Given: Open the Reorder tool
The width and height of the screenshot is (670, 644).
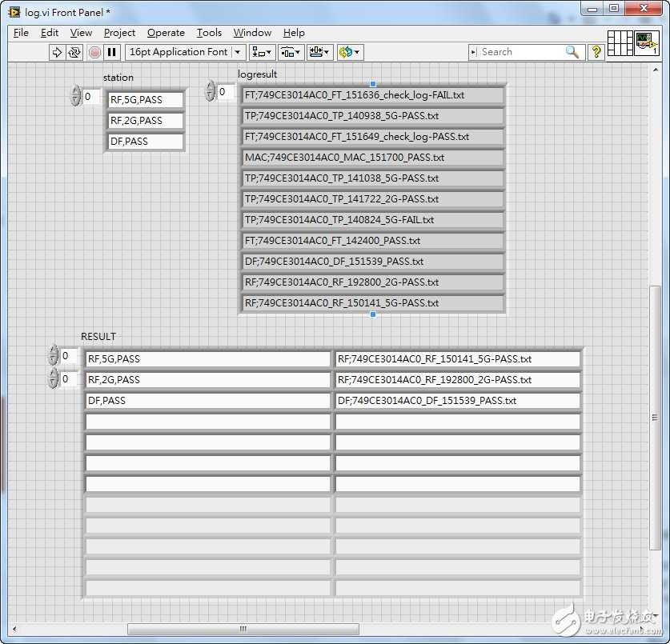Looking at the screenshot, I should [x=350, y=52].
